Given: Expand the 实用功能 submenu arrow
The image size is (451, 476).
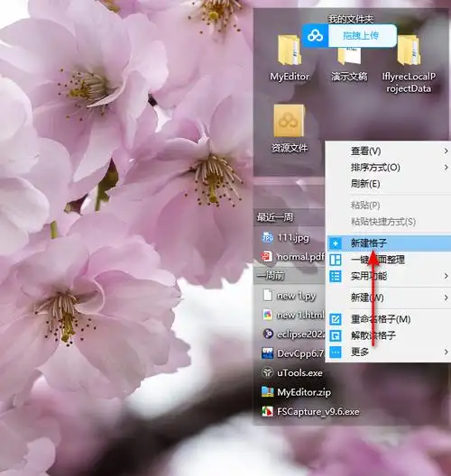Looking at the screenshot, I should (x=446, y=276).
